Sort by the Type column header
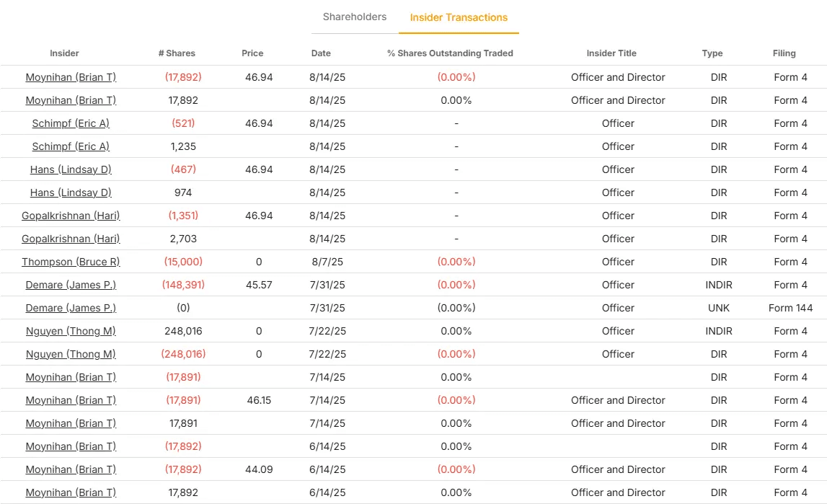Viewport: 827px width, 504px height. point(712,53)
